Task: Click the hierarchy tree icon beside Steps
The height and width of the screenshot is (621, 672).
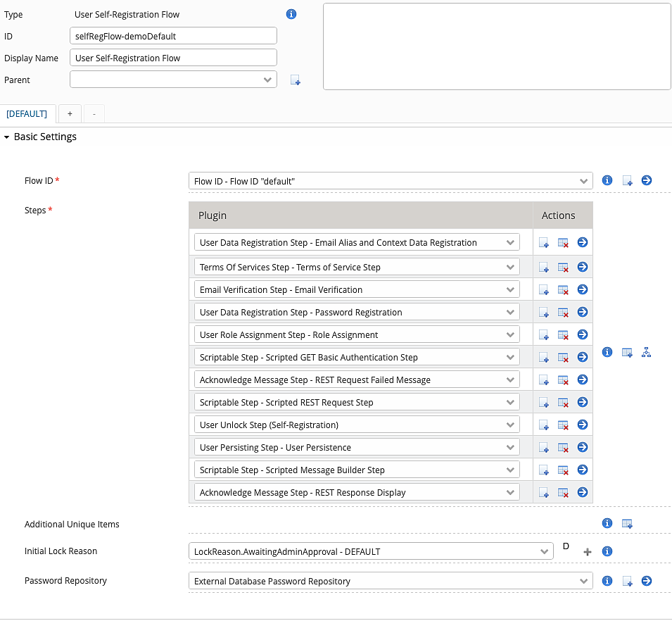Action: (646, 353)
